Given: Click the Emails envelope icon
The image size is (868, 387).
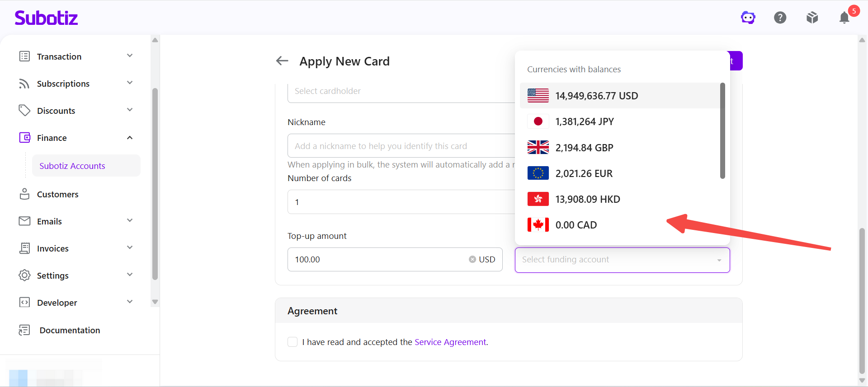Looking at the screenshot, I should pyautogui.click(x=24, y=221).
